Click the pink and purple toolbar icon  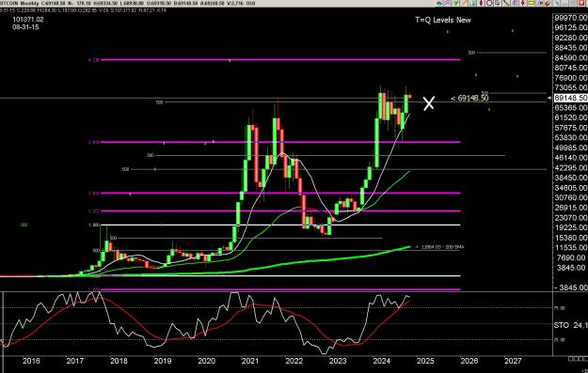click(x=515, y=3)
